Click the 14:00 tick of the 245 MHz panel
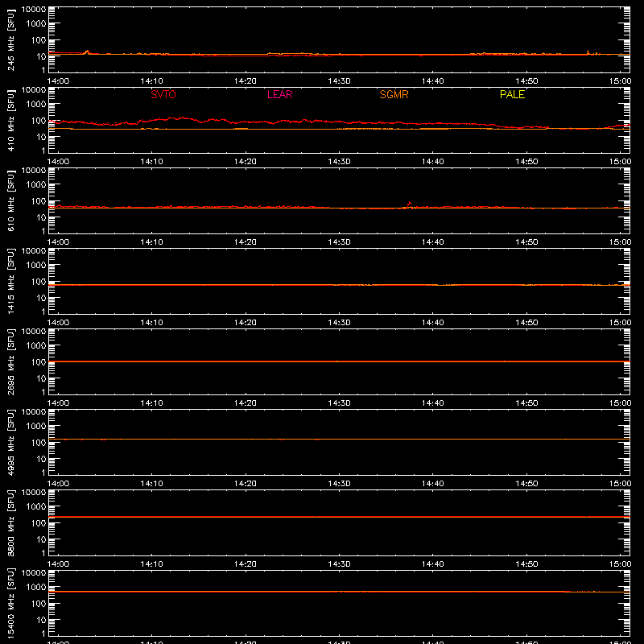The width and height of the screenshot is (644, 644). tap(58, 81)
